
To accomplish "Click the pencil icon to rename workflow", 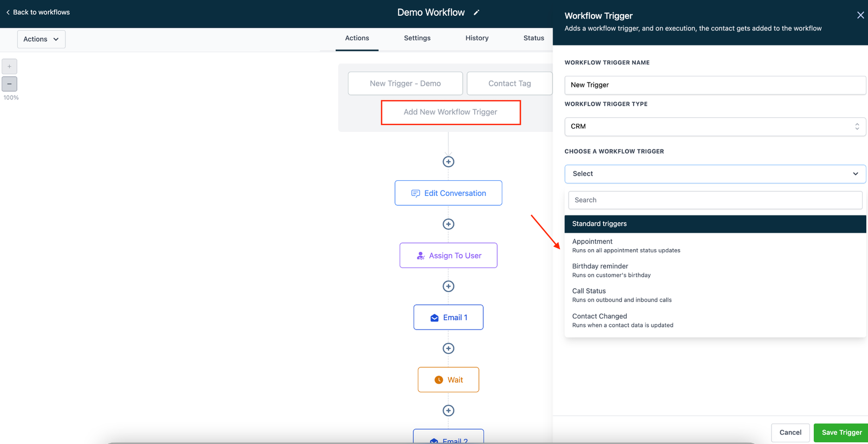I will coord(476,12).
